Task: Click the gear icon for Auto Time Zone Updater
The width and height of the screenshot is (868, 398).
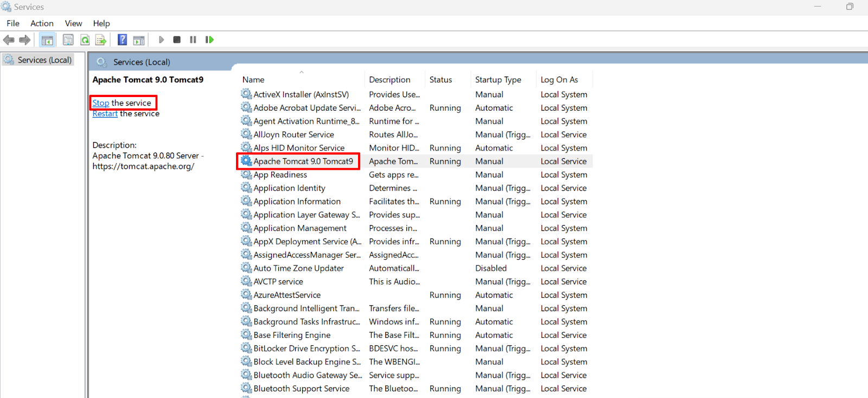Action: [x=246, y=268]
